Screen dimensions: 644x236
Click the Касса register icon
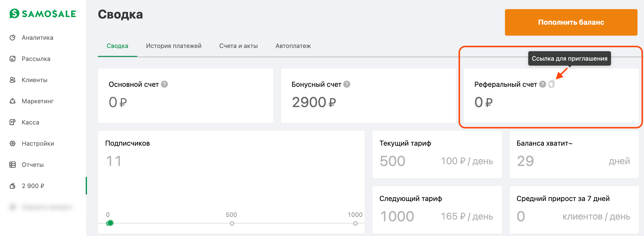(x=12, y=122)
